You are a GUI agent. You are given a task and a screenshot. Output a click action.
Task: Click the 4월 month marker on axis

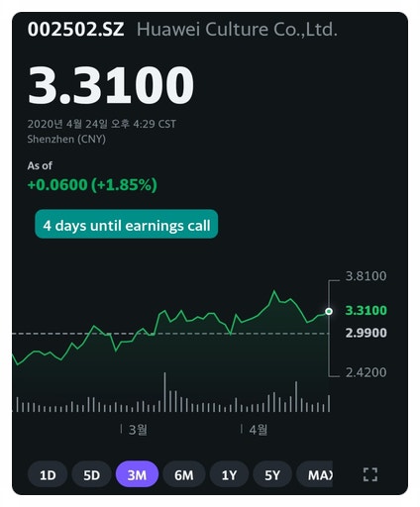(x=259, y=430)
